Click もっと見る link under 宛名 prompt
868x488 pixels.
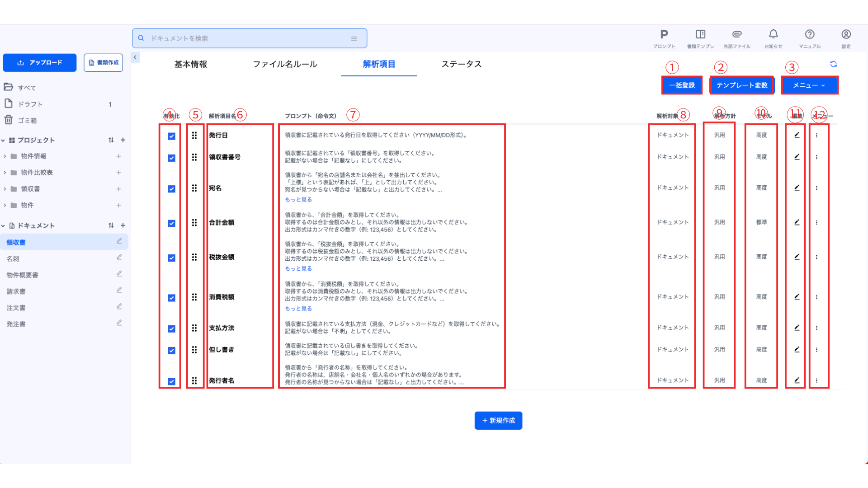tap(298, 199)
